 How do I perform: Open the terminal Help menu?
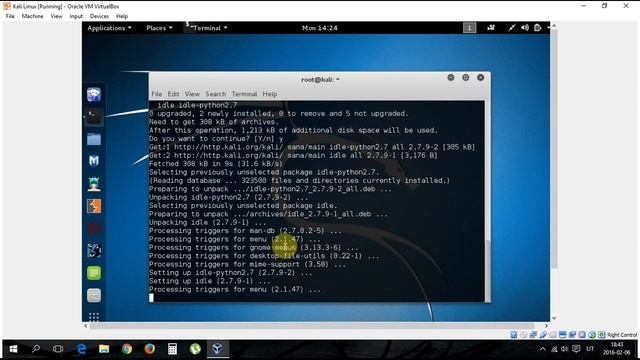point(270,94)
